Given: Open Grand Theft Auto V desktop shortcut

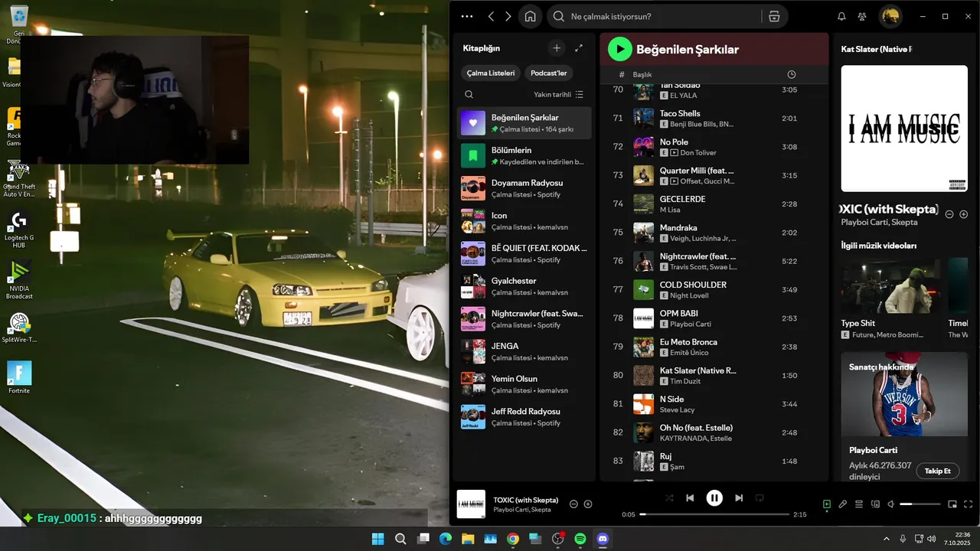Looking at the screenshot, I should click(x=19, y=178).
